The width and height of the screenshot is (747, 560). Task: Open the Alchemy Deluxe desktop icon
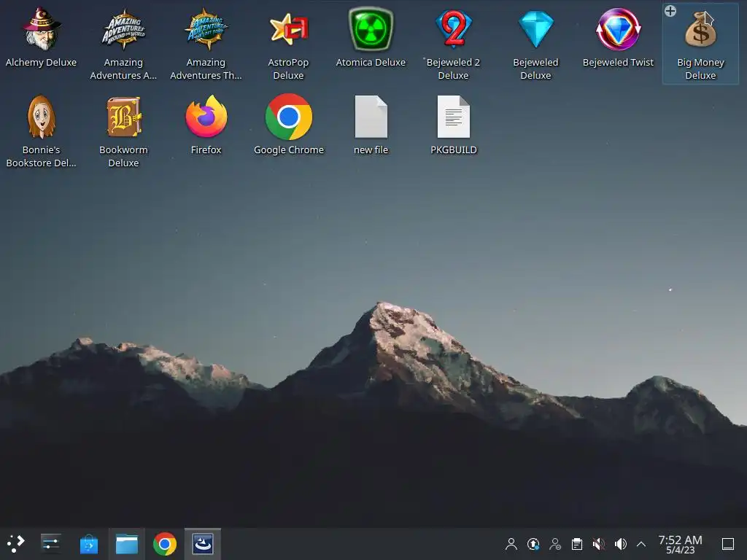click(x=42, y=29)
